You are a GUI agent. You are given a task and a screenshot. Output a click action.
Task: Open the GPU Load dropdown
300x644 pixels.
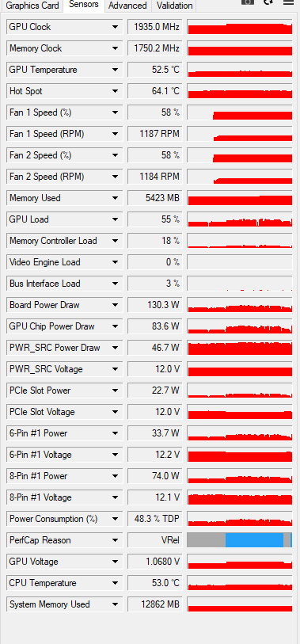115,219
